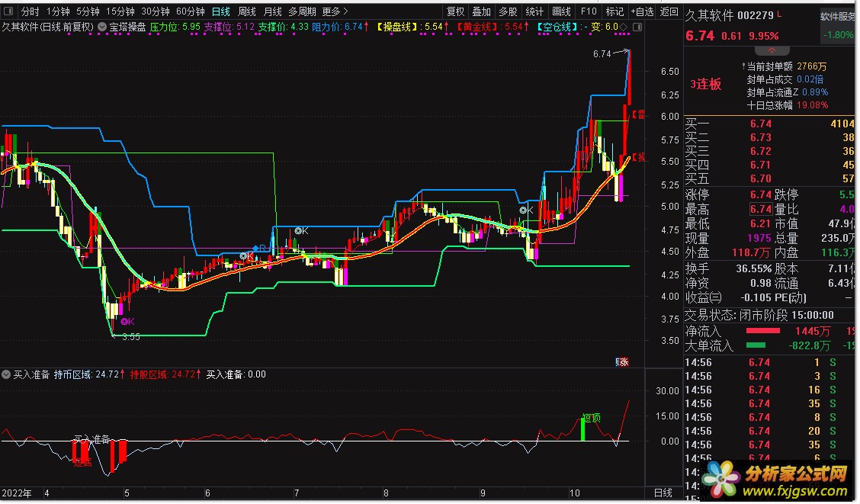
Task: Open the 统计 statistics tool
Action: pos(534,11)
